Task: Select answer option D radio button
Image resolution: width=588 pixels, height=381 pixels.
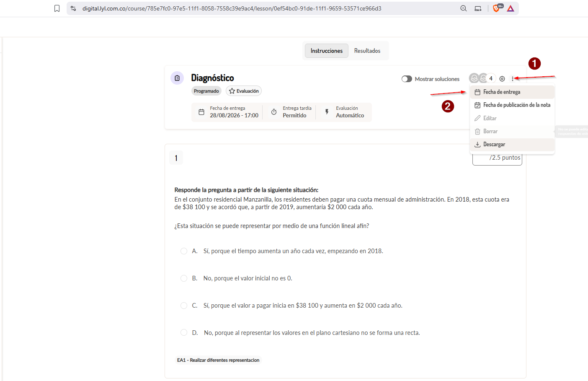Action: [x=184, y=332]
